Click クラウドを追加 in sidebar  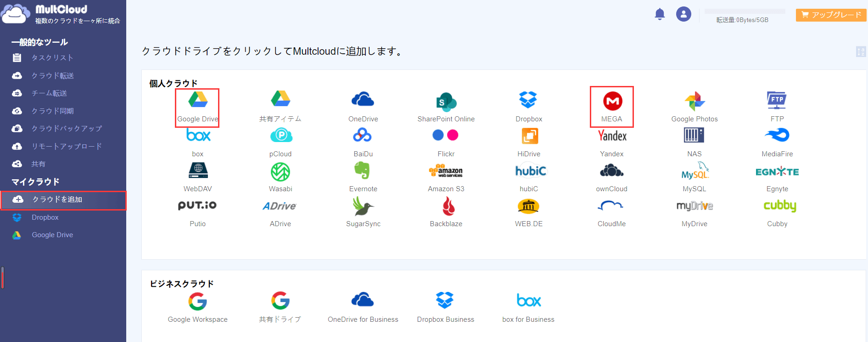[x=57, y=199]
